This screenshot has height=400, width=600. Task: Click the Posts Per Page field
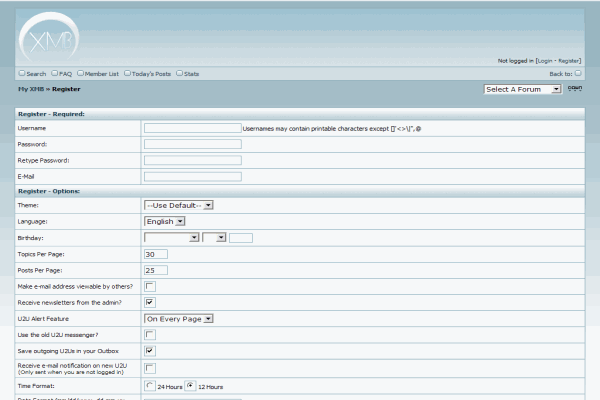pyautogui.click(x=156, y=270)
